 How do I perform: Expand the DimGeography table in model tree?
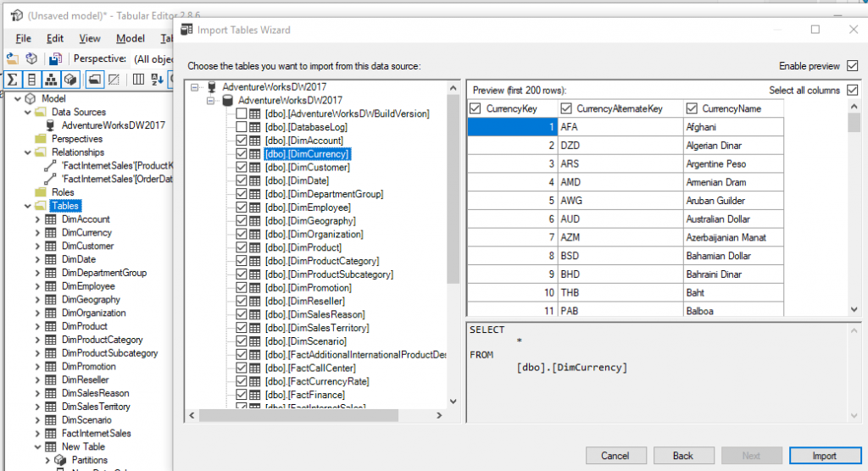(x=37, y=299)
